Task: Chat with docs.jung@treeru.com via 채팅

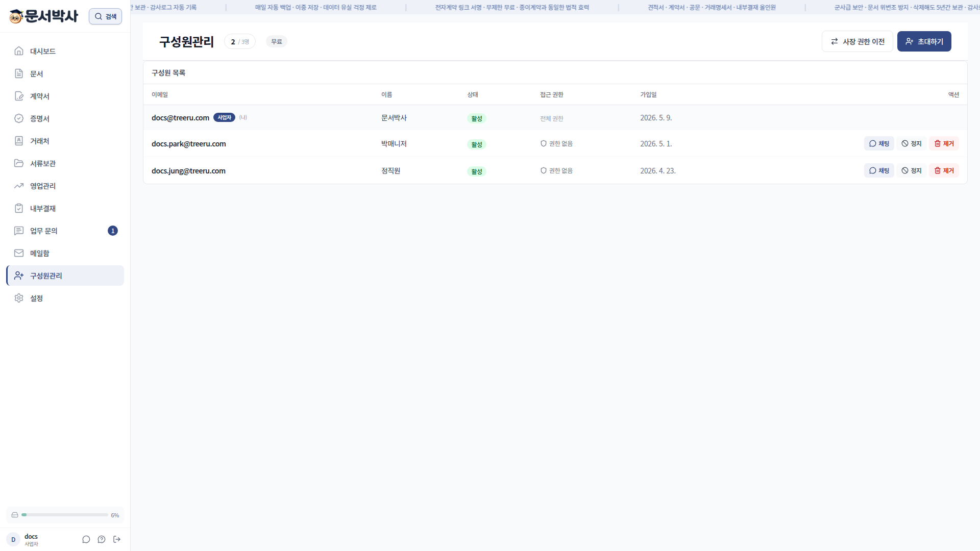Action: click(879, 171)
